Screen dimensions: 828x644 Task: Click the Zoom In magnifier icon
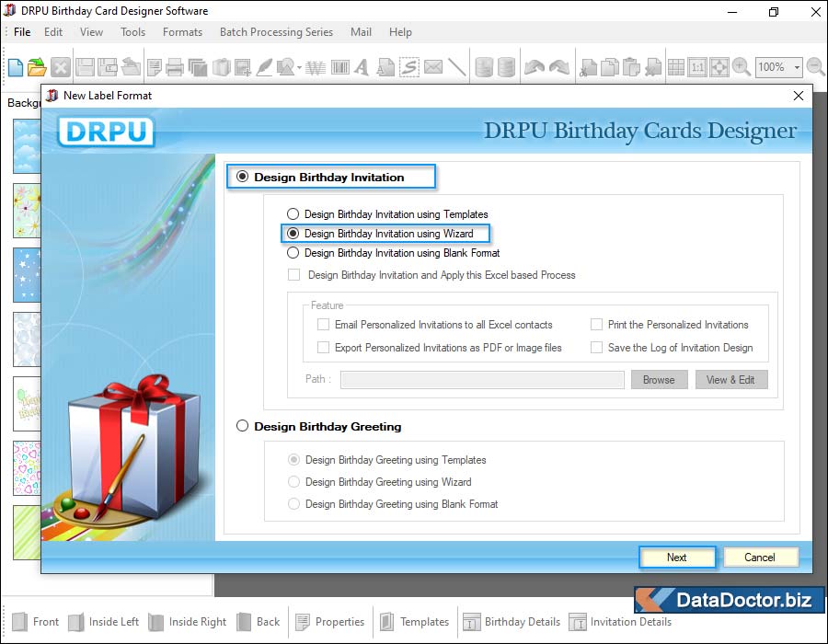741,67
